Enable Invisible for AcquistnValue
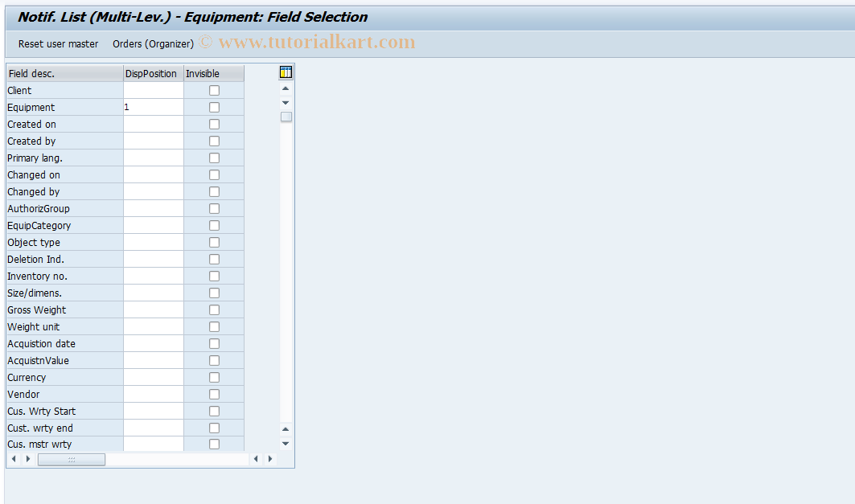The image size is (855, 504). click(214, 361)
